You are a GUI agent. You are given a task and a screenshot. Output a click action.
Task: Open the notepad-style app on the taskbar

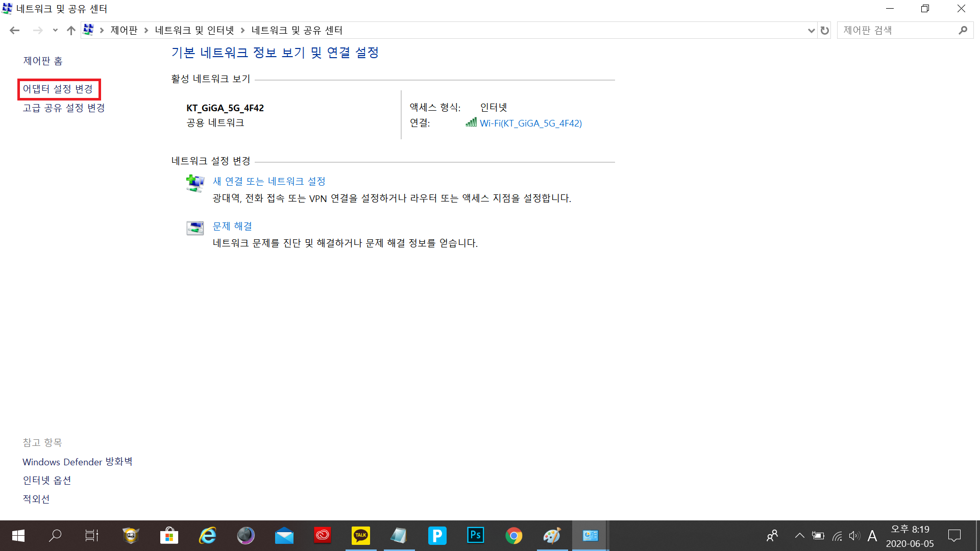click(x=399, y=536)
